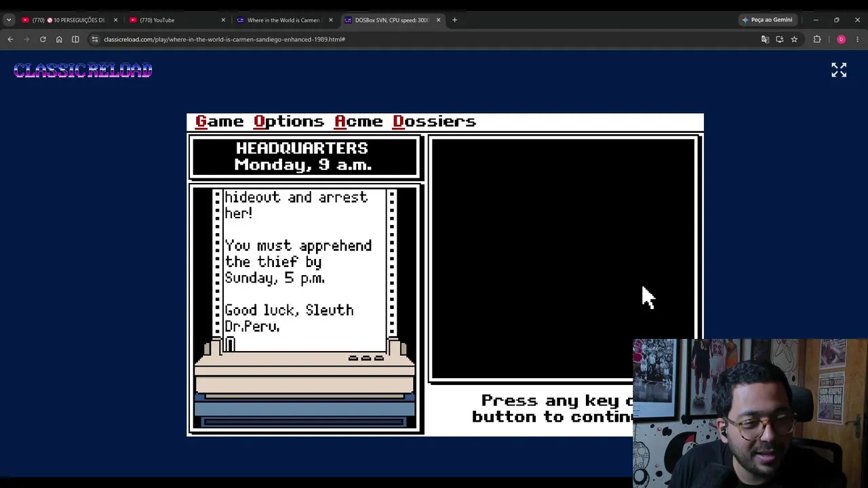Click the Headquarters Monday 9 a.m. panel
Viewport: 868px width, 488px height.
tap(303, 157)
